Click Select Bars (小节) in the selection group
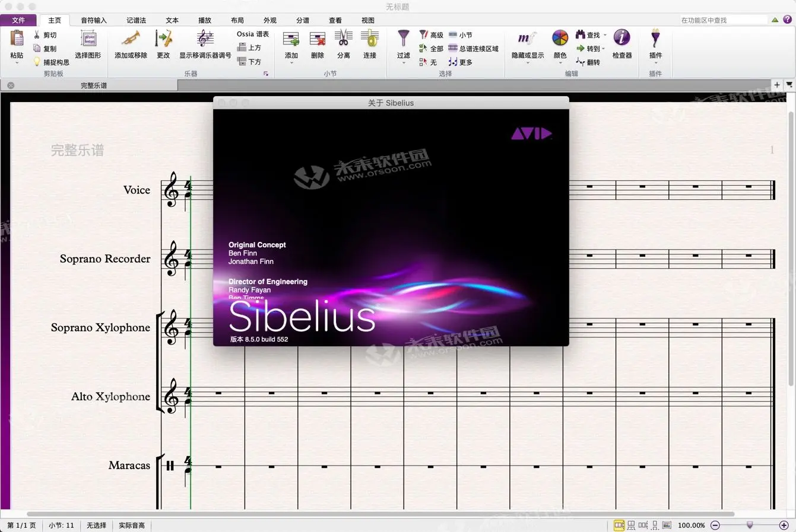796x532 pixels. coord(461,35)
